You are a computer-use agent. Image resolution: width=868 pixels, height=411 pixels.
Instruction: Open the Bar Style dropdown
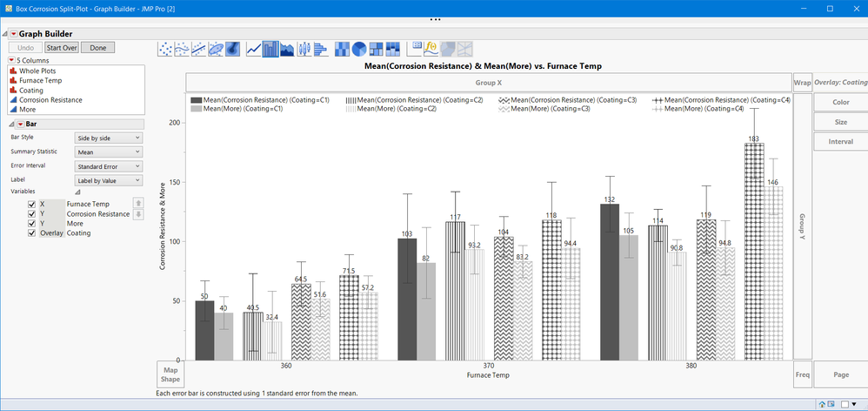(x=109, y=138)
